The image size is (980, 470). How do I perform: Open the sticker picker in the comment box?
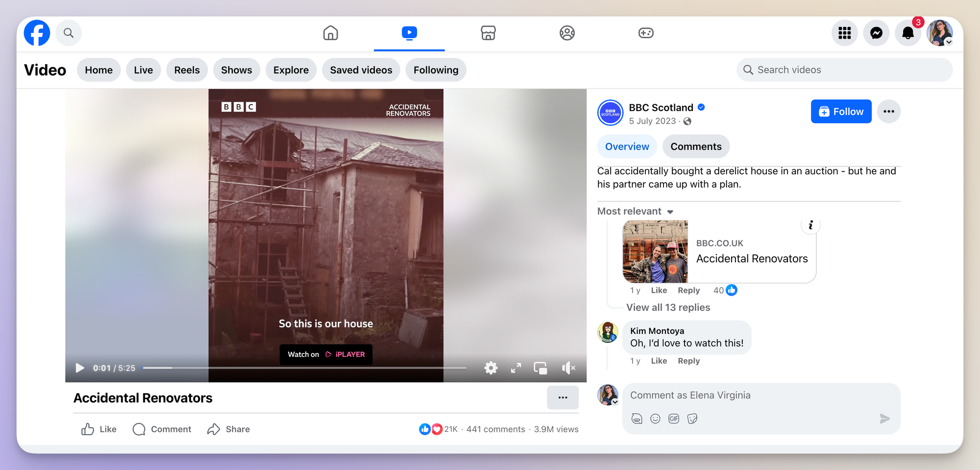click(692, 419)
